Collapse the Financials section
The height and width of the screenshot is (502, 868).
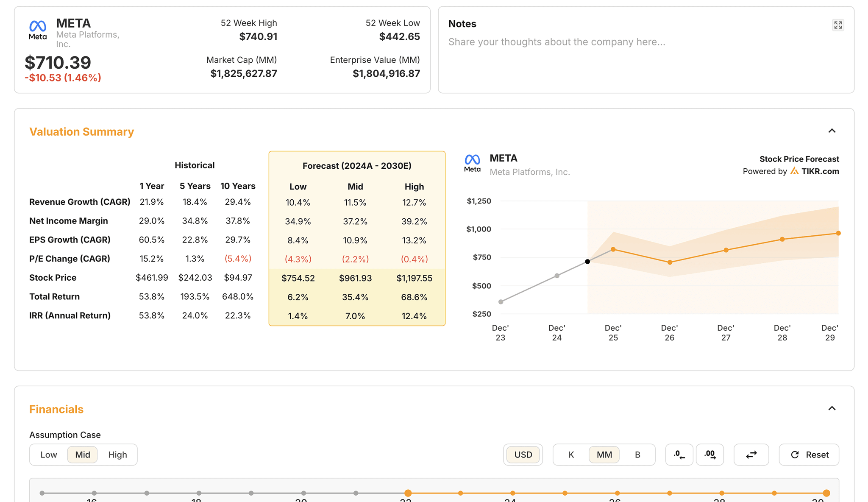coord(832,408)
